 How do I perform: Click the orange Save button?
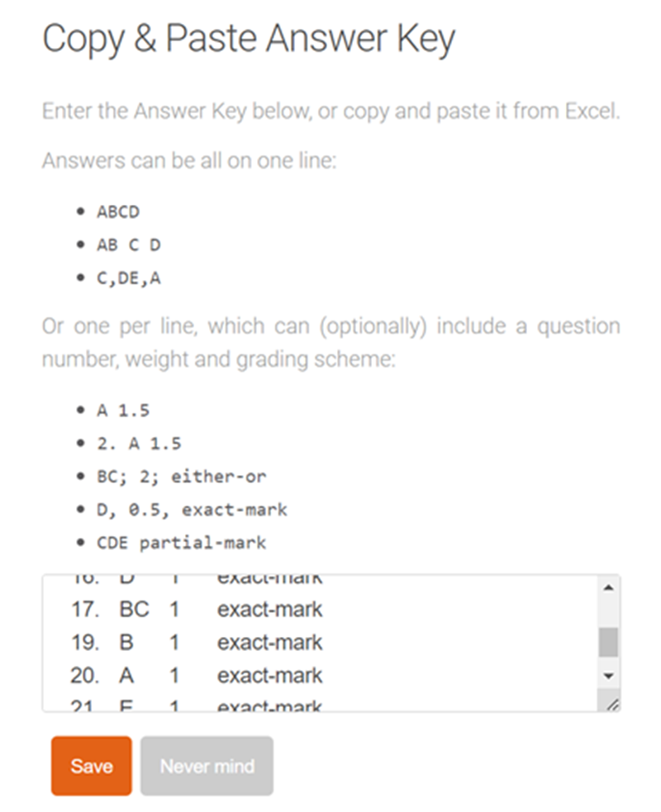tap(91, 766)
